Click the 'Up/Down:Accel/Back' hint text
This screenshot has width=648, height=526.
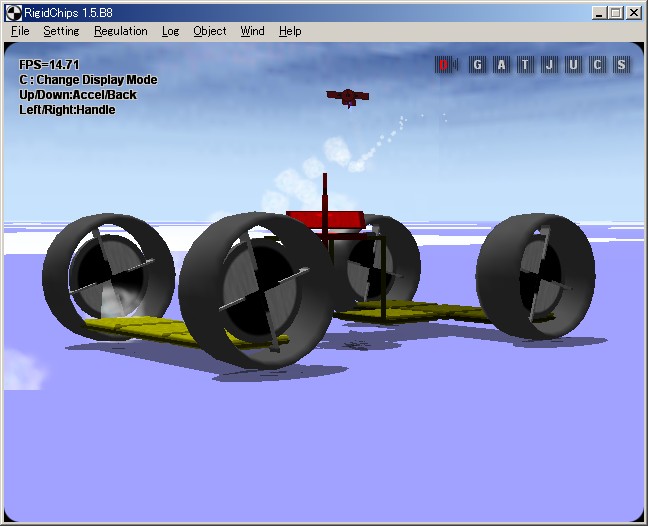78,95
